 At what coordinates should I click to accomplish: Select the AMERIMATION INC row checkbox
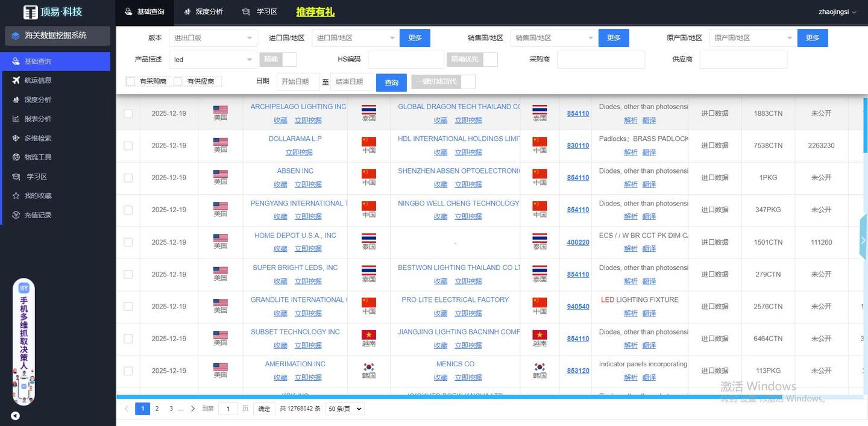click(128, 371)
